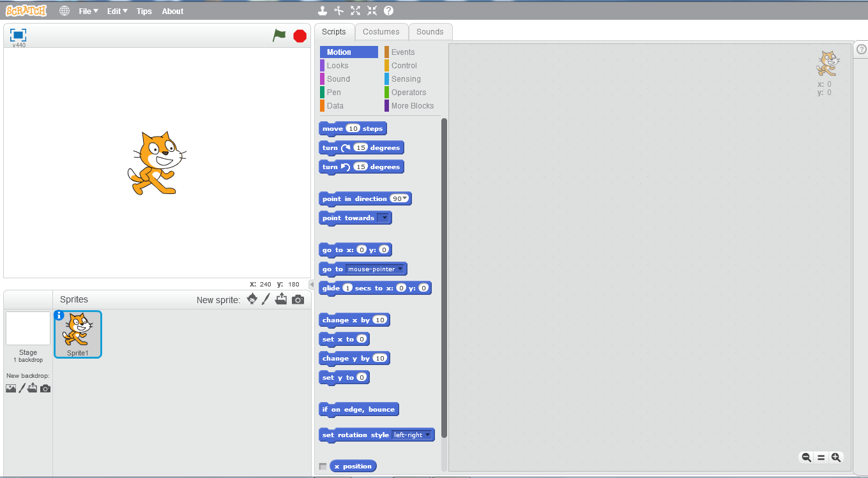Switch to the Costumes tab
Viewport: 868px width, 478px height.
[381, 32]
